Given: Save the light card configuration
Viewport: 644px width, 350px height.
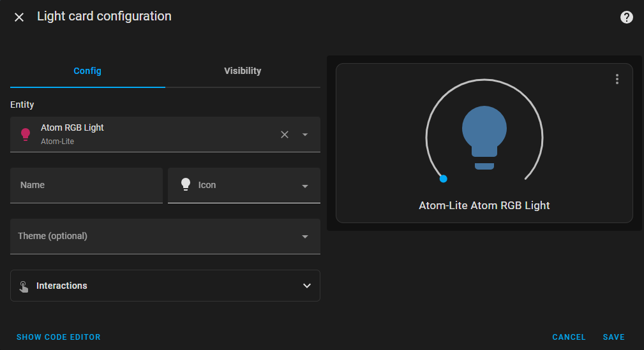Looking at the screenshot, I should [x=613, y=337].
